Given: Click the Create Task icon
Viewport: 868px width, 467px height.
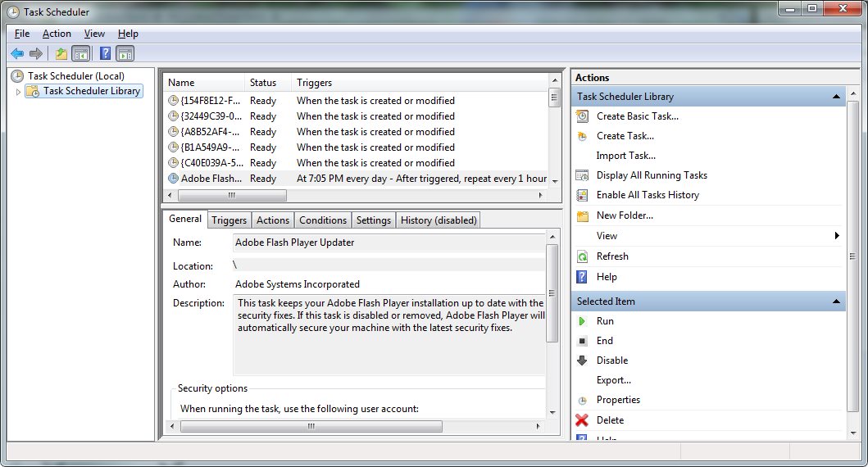Looking at the screenshot, I should click(x=583, y=136).
